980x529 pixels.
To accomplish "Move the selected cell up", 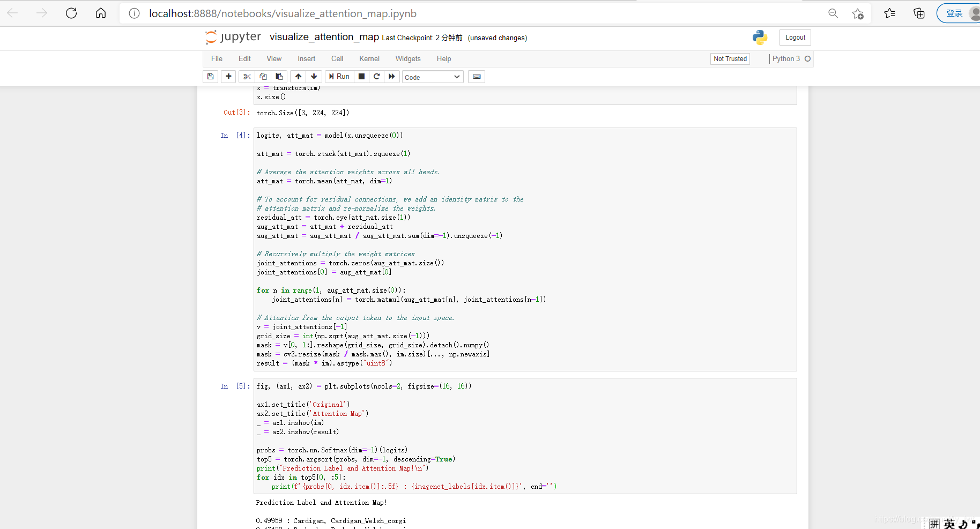I will 299,77.
